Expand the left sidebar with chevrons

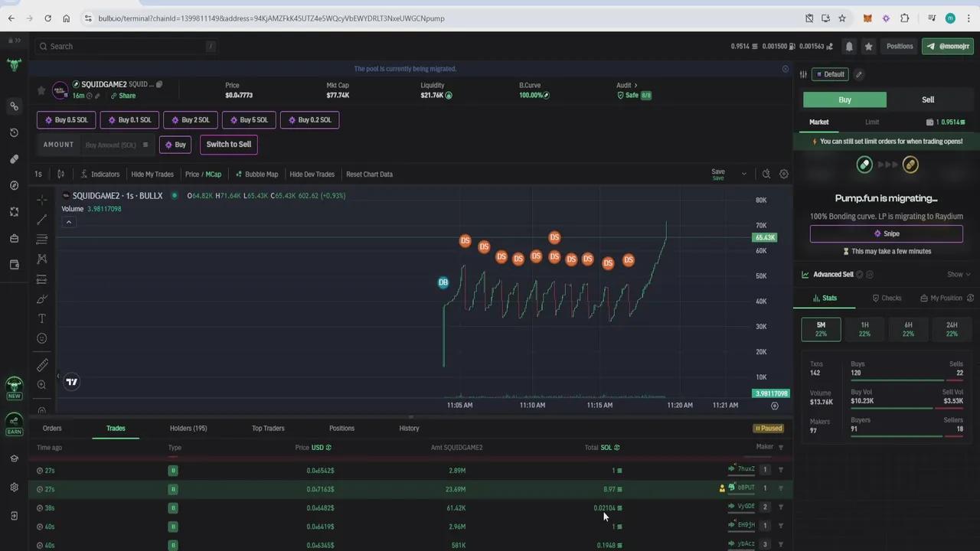[14, 41]
